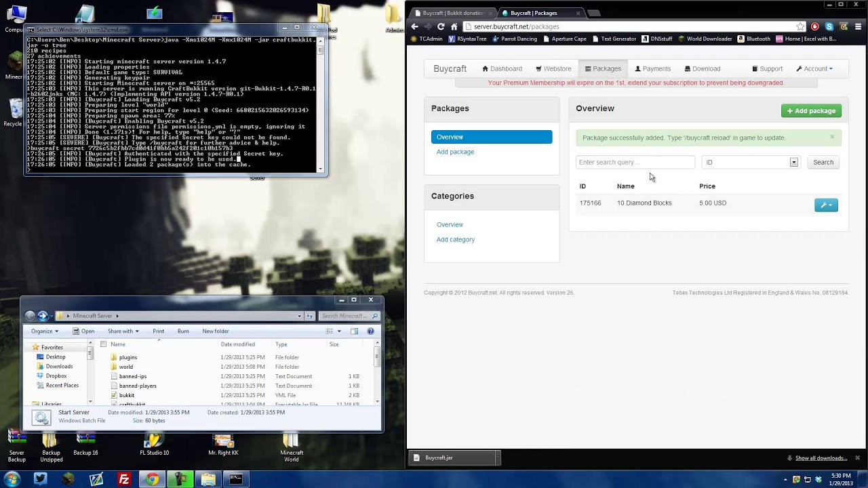
Task: Click in the package search query field
Action: point(635,162)
